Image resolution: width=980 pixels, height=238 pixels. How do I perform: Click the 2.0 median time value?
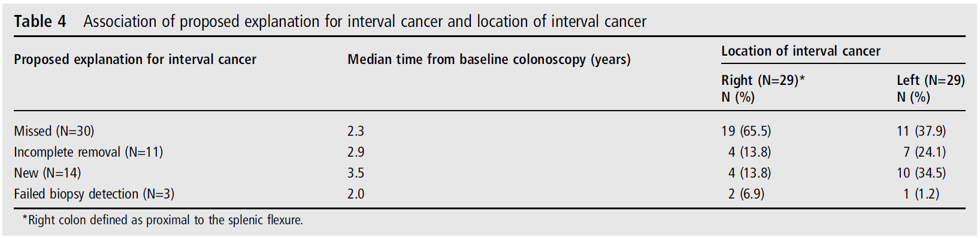pos(356,194)
